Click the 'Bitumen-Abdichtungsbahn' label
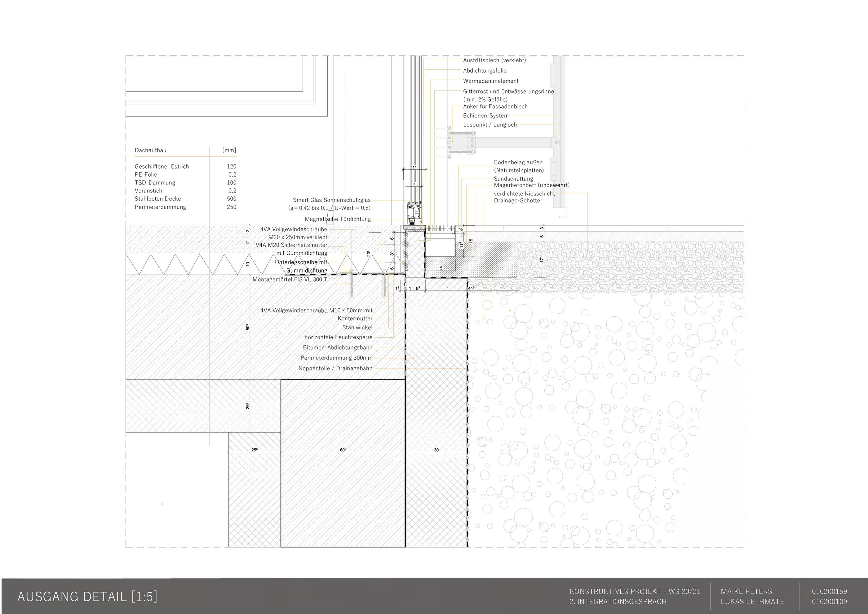This screenshot has height=614, width=868. [338, 348]
